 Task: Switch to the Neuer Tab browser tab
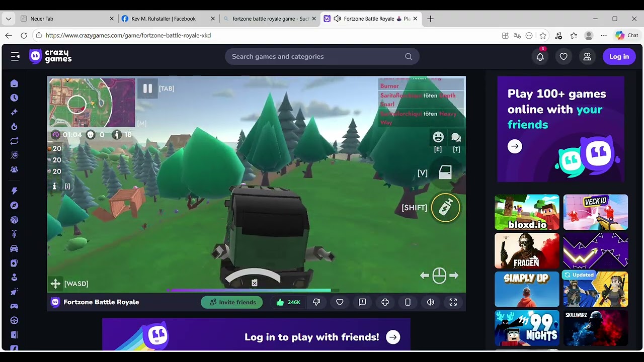click(x=67, y=19)
